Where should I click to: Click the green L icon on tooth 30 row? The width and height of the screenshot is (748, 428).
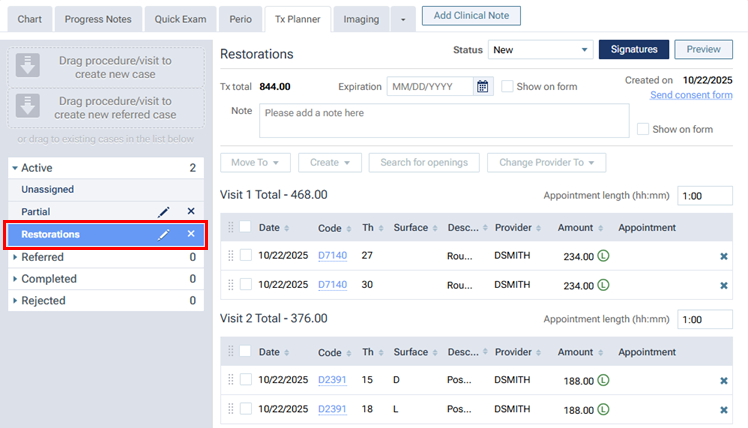click(604, 285)
